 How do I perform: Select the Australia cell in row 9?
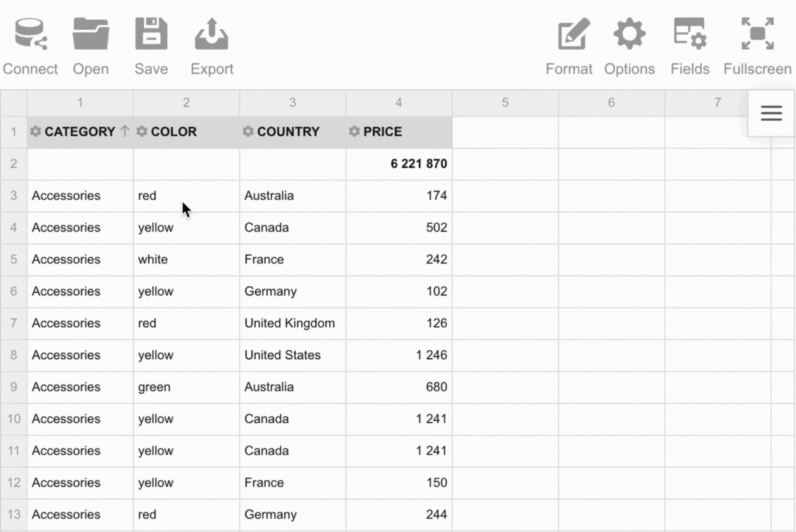pyautogui.click(x=293, y=387)
